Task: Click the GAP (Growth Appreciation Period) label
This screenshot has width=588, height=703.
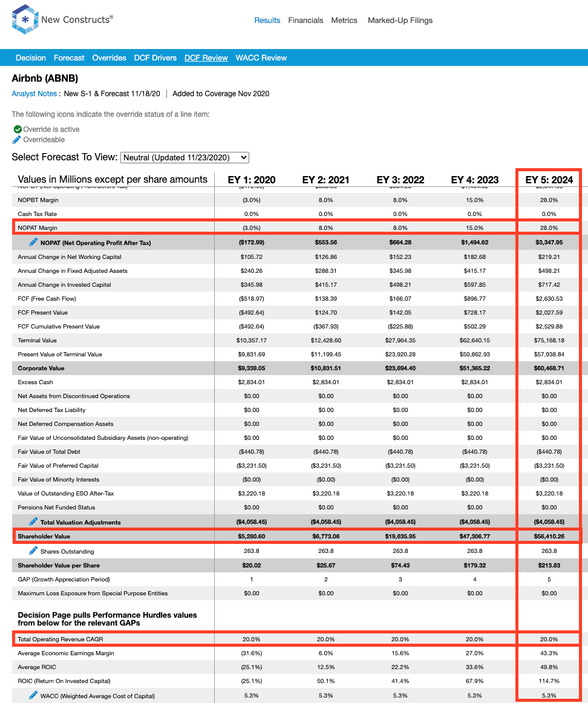Action: [x=64, y=579]
